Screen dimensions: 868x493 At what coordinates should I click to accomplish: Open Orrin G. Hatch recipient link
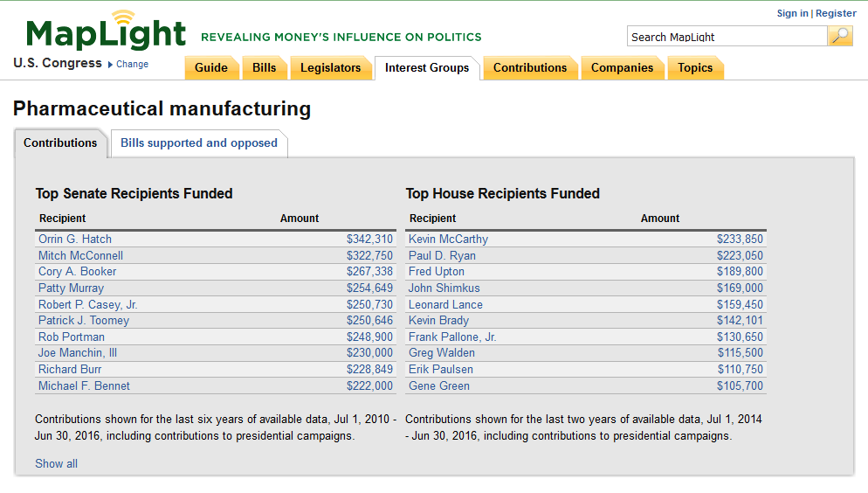click(x=75, y=240)
